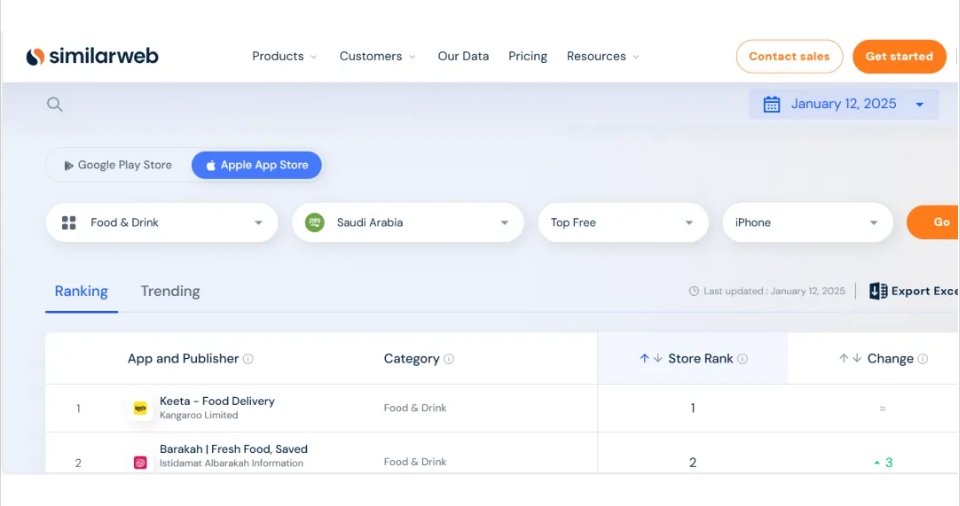Click Kangaroo Limited publisher name
960x506 pixels.
pyautogui.click(x=198, y=415)
